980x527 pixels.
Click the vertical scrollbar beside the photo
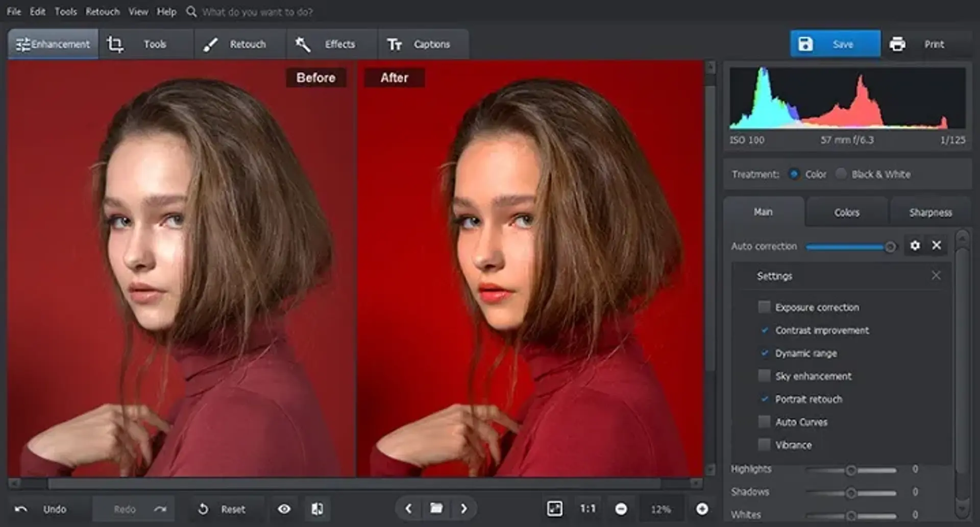710,228
